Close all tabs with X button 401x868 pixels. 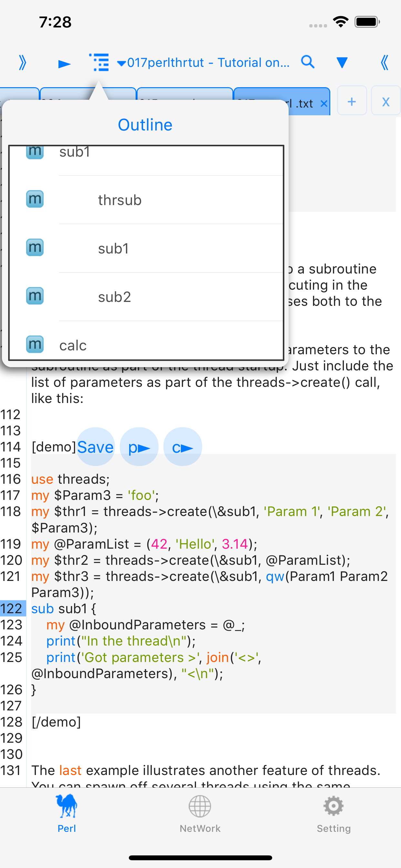click(x=386, y=101)
